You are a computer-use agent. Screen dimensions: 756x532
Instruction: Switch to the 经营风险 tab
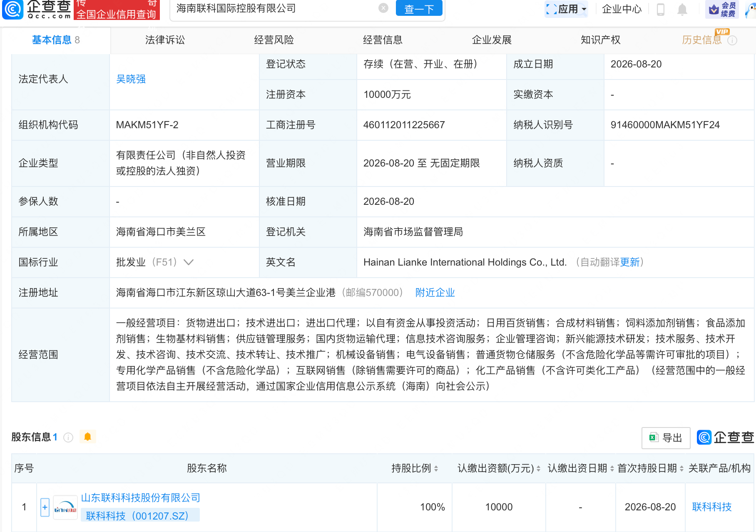274,40
